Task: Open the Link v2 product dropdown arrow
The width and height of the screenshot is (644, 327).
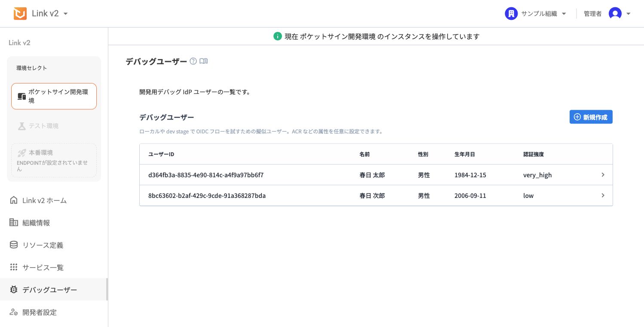Action: (x=66, y=14)
